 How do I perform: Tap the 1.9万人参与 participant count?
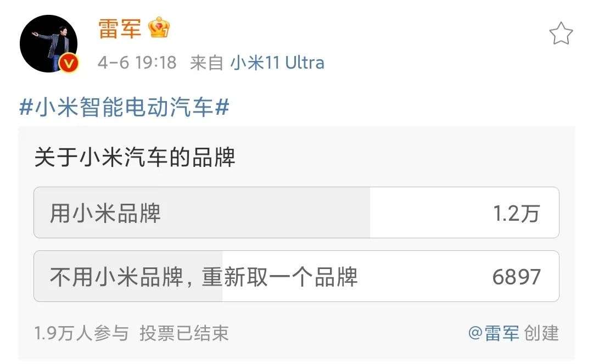(81, 333)
